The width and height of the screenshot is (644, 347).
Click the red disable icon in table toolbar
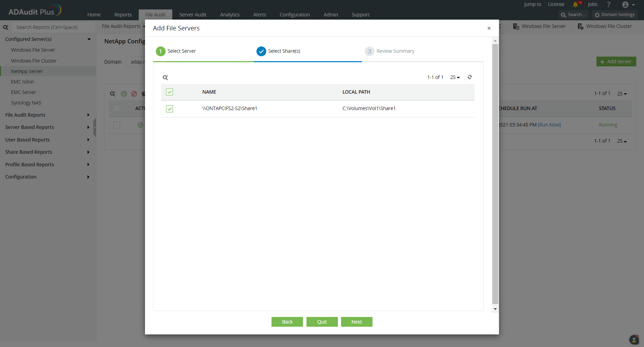tap(134, 94)
